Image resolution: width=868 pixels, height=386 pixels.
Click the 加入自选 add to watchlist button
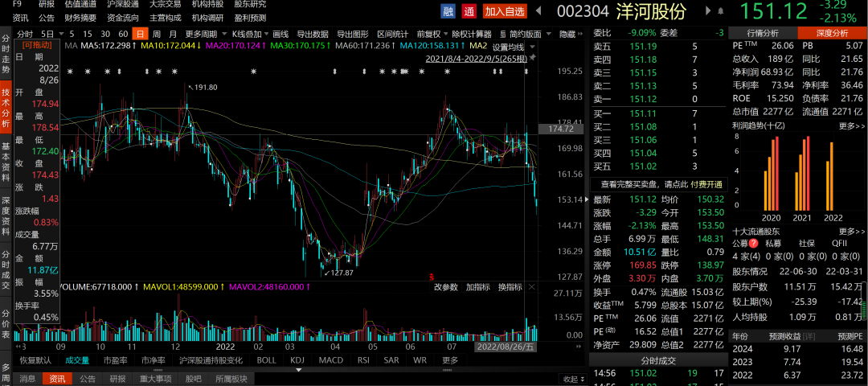pyautogui.click(x=505, y=11)
